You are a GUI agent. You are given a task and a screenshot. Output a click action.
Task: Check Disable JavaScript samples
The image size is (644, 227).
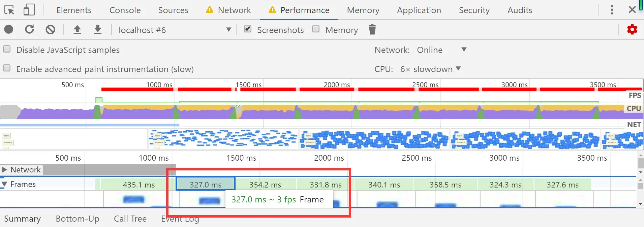click(x=7, y=49)
